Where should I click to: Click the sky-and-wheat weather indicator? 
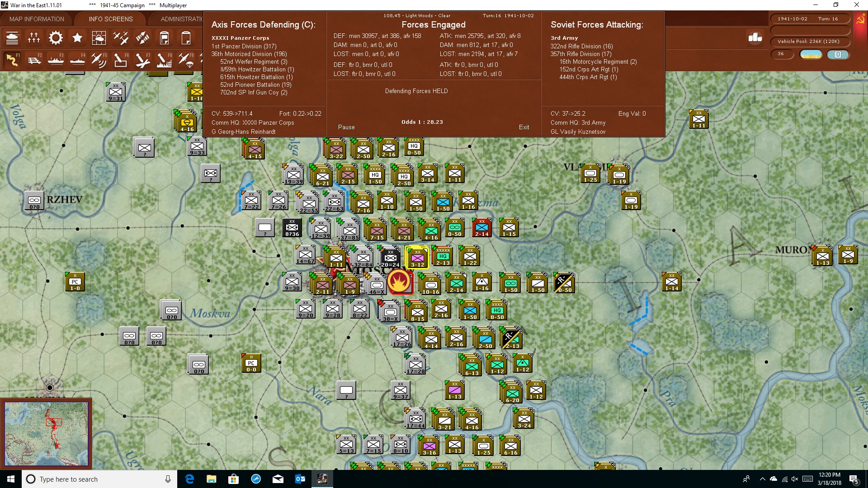(811, 54)
